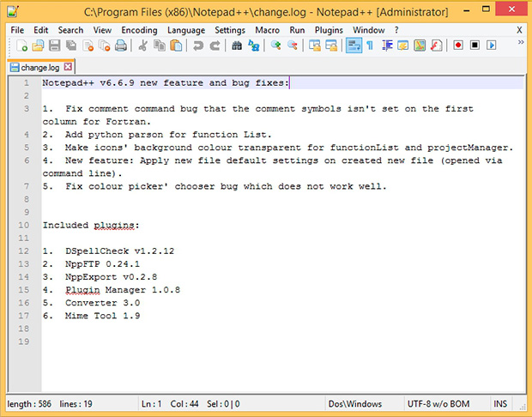
Task: Click the New file toolbar icon
Action: [x=22, y=45]
